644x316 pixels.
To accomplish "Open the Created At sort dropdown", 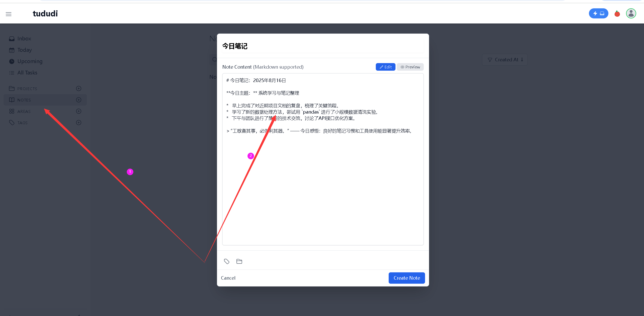I will (x=505, y=60).
